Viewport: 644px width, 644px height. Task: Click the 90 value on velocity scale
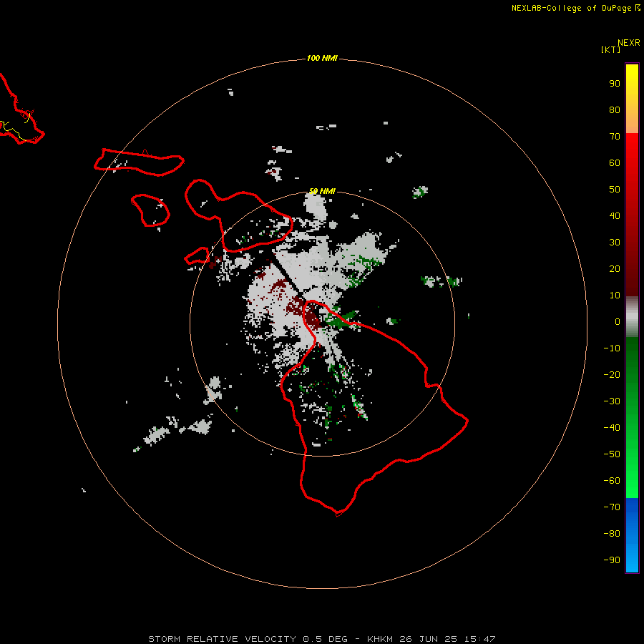615,84
